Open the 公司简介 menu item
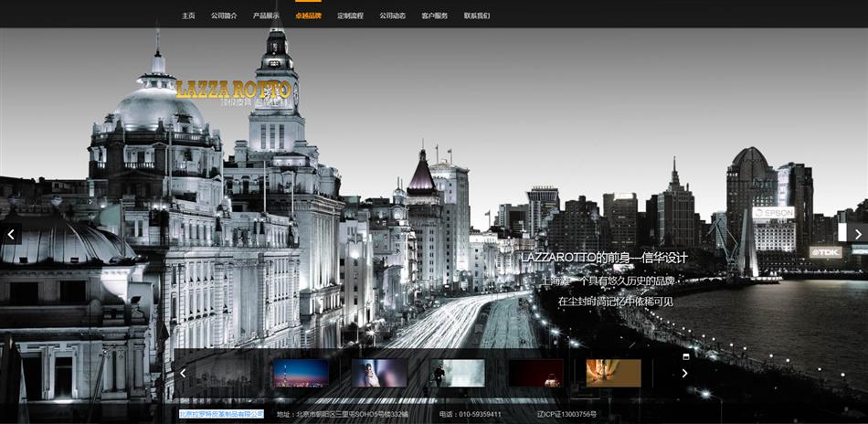Screen dimensions: 868x424 (224, 16)
